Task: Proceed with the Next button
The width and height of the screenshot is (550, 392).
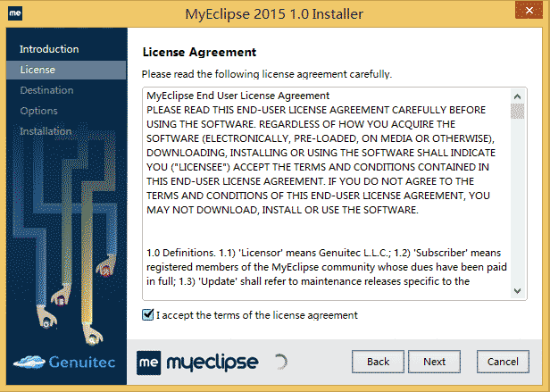Action: pos(434,362)
